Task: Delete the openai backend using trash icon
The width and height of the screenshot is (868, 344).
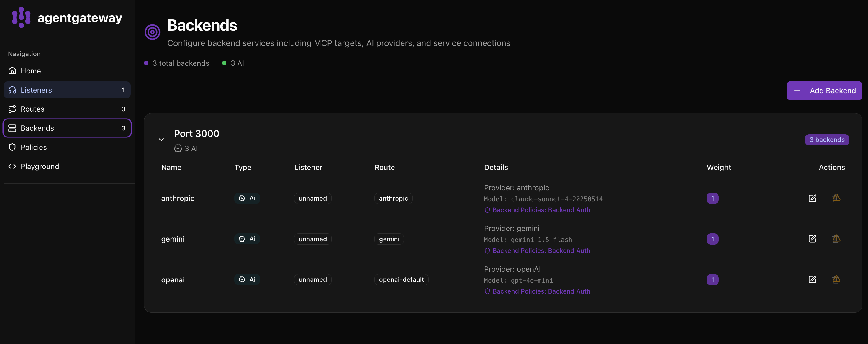Action: tap(836, 280)
